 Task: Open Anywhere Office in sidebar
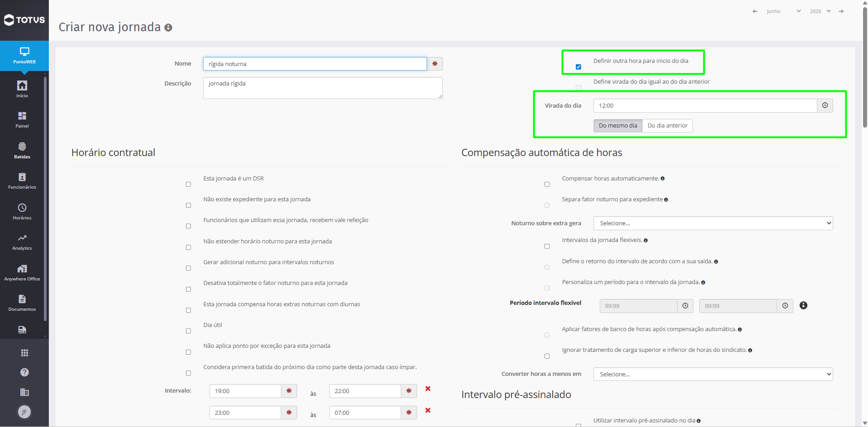pyautogui.click(x=22, y=273)
